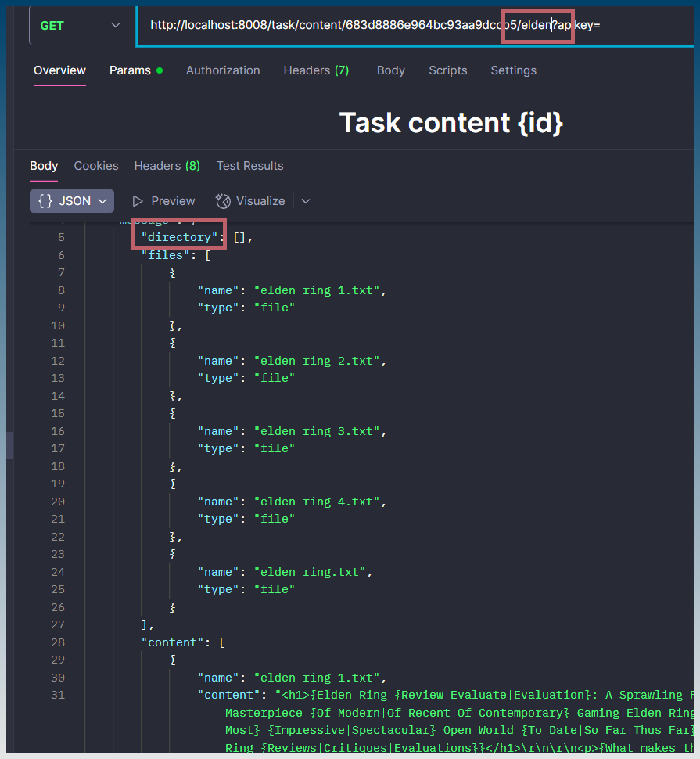Click the "file" value on line 25
The width and height of the screenshot is (700, 759).
point(275,589)
